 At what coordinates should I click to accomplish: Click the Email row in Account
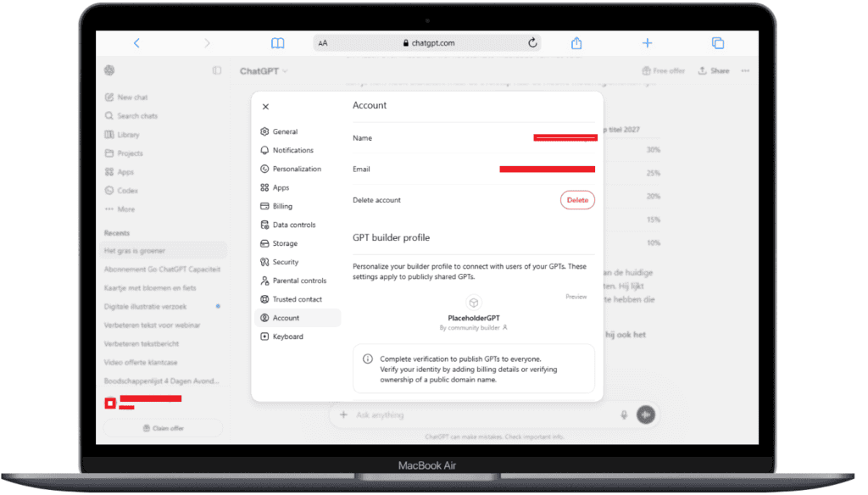[474, 170]
